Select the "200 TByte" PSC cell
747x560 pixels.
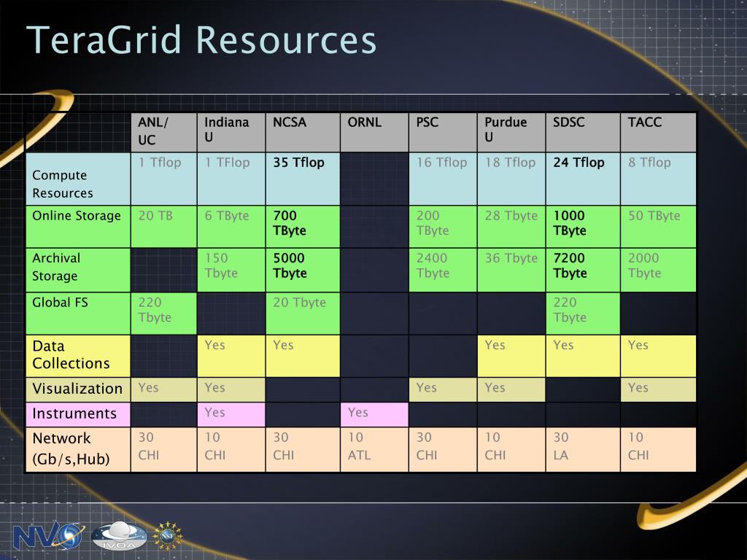pyautogui.click(x=443, y=227)
